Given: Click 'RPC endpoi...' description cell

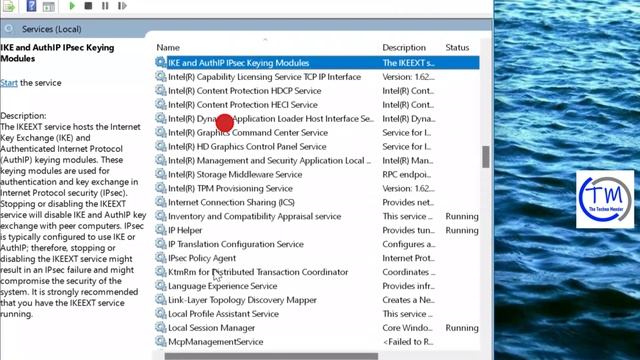Looking at the screenshot, I should 407,174.
